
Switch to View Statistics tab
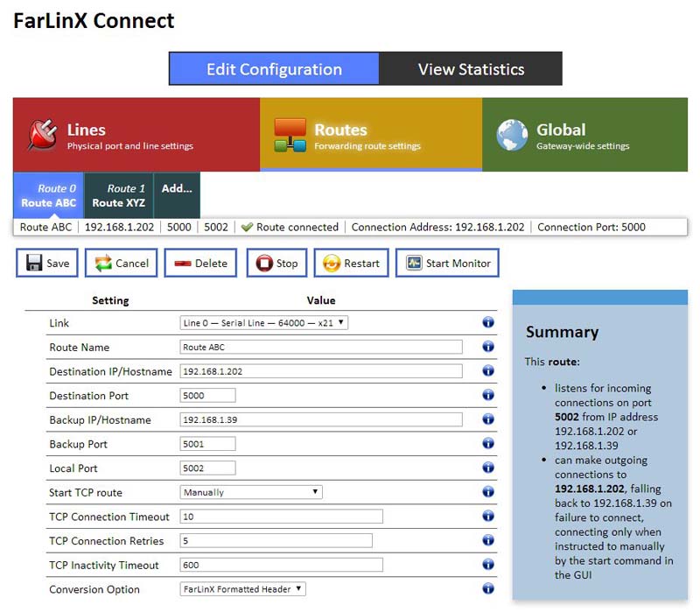click(x=471, y=69)
